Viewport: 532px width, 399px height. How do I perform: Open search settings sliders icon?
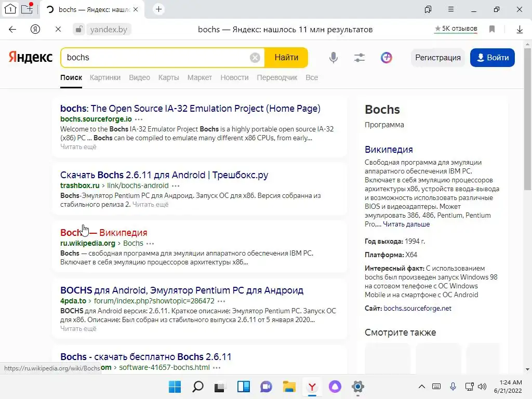tap(360, 57)
